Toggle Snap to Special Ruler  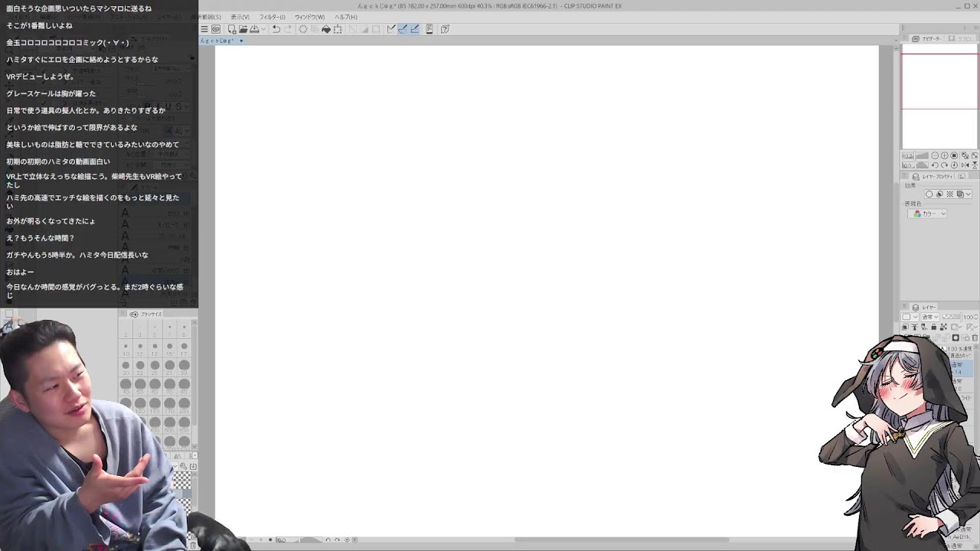pos(403,29)
